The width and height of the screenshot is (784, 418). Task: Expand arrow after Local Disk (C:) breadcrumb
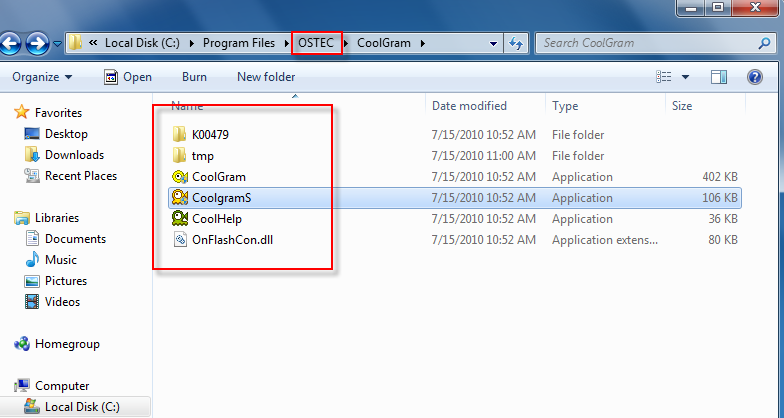coord(192,44)
